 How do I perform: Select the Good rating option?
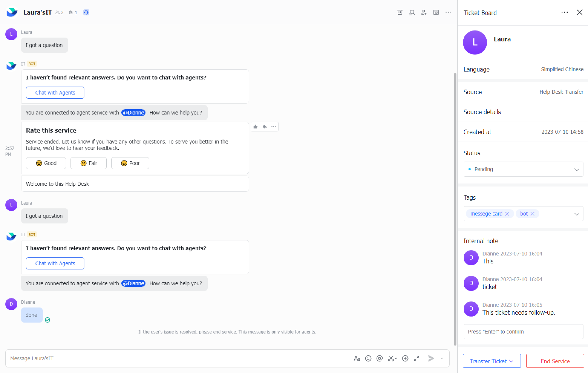click(x=46, y=163)
